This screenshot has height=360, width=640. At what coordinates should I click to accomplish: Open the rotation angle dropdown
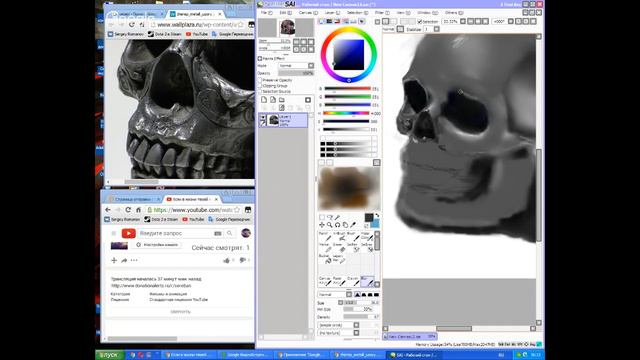[511, 21]
